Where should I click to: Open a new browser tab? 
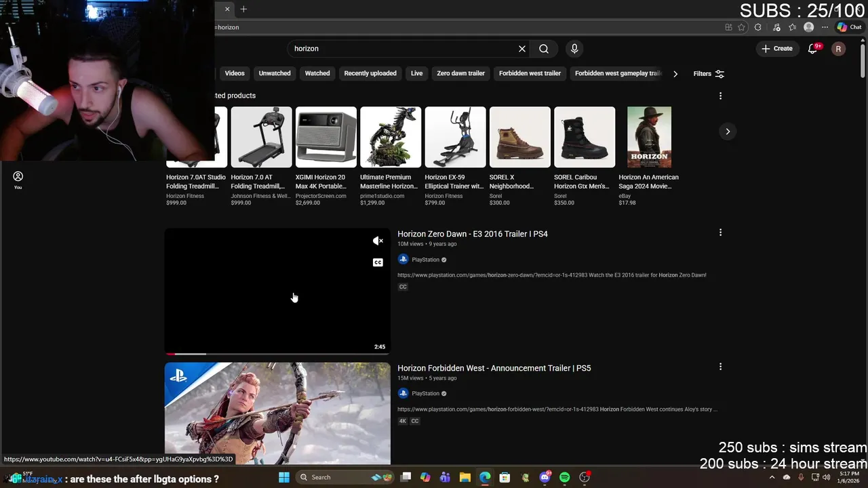click(x=243, y=9)
